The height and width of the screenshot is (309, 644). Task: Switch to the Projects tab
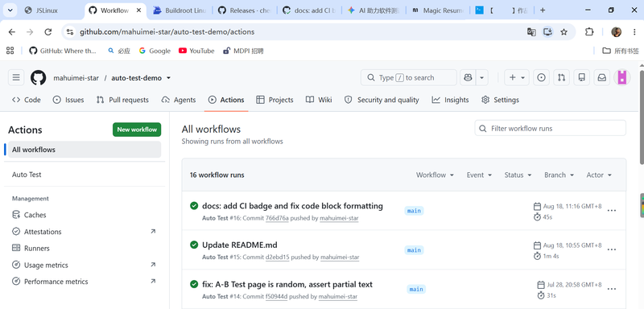coord(275,100)
